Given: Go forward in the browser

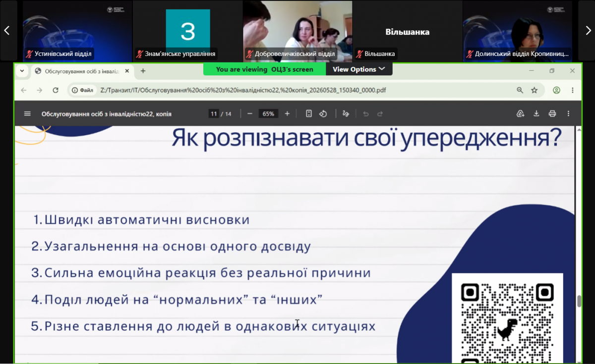Looking at the screenshot, I should [x=40, y=90].
